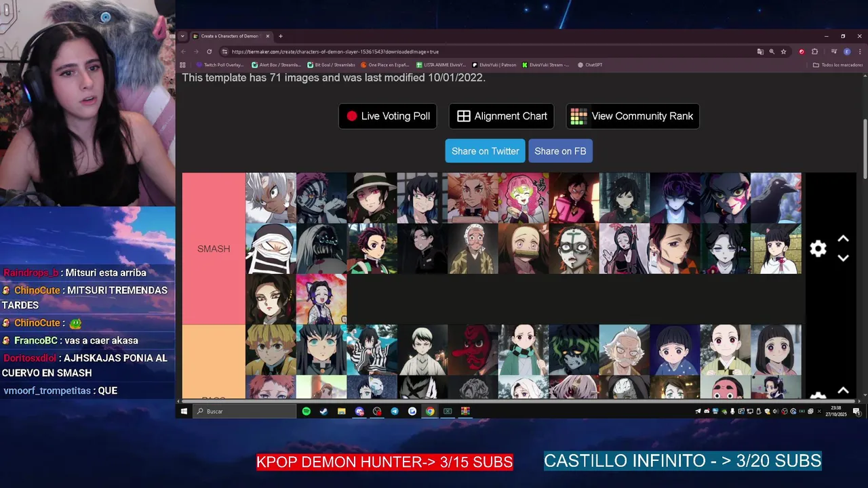
Task: Open the ChatGPT bookmark
Action: (x=590, y=65)
